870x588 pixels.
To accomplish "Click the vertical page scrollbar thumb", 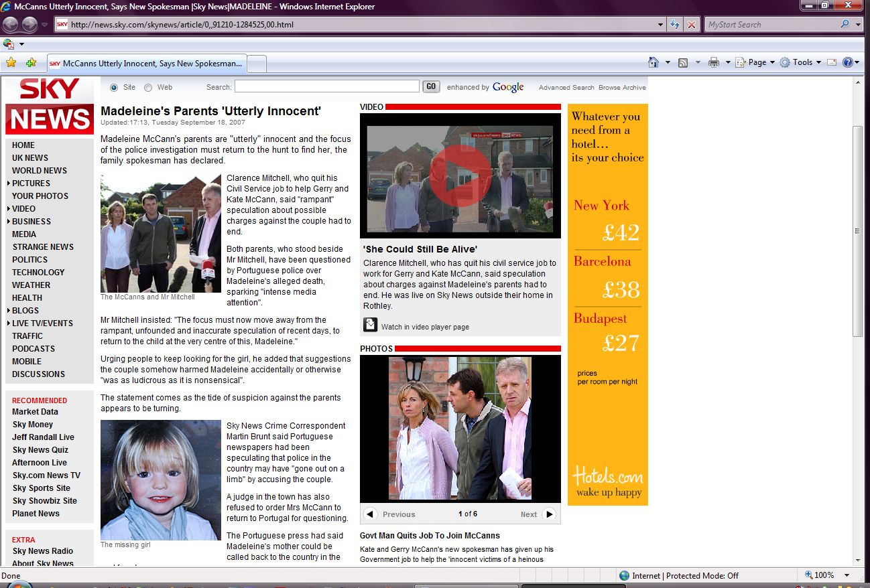I will 858,231.
